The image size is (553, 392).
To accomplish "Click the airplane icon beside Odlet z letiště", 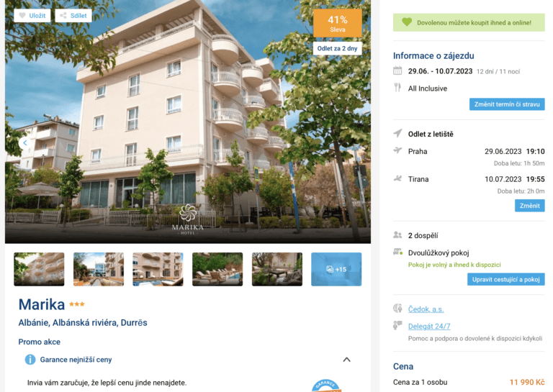I will click(397, 134).
